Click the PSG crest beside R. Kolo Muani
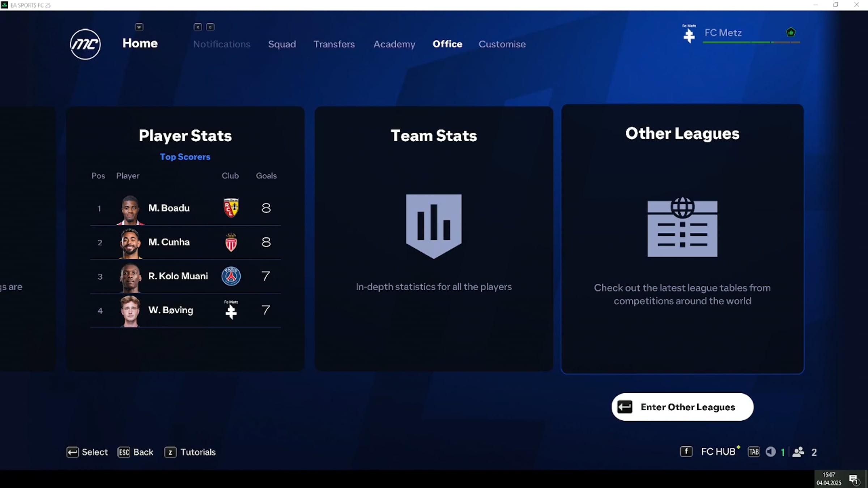This screenshot has height=488, width=868. [x=231, y=276]
